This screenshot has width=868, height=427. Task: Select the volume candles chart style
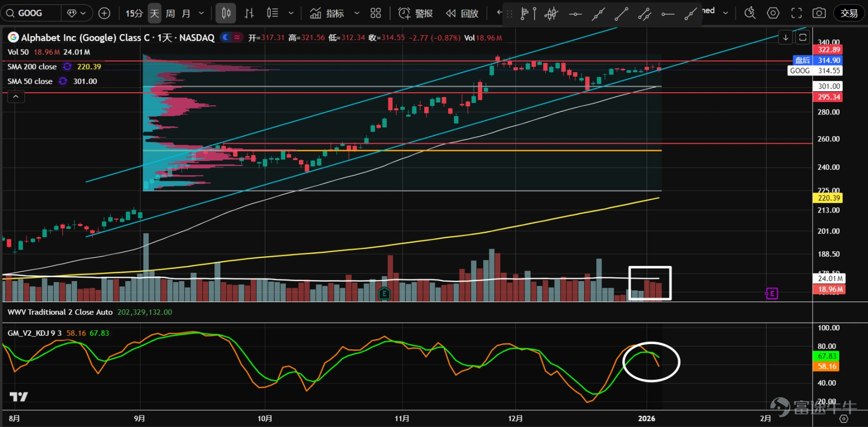[x=272, y=13]
